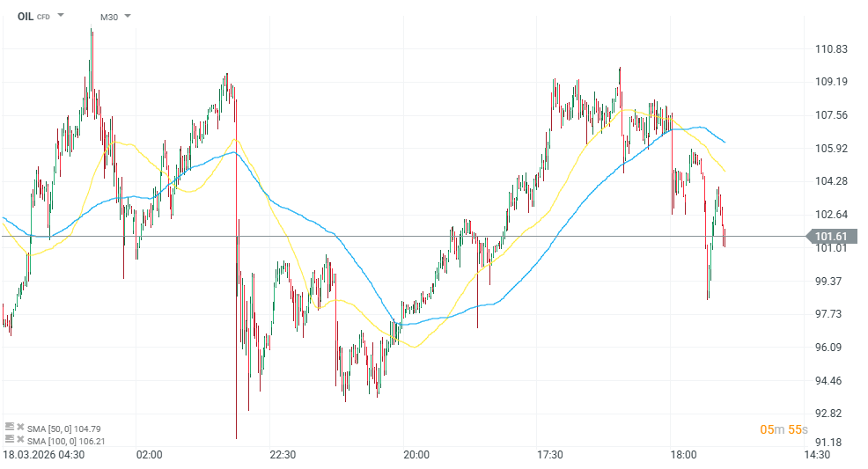Click the 18.03.2026 04:30 date label
Viewport: 868px width, 469px height.
coord(44,455)
